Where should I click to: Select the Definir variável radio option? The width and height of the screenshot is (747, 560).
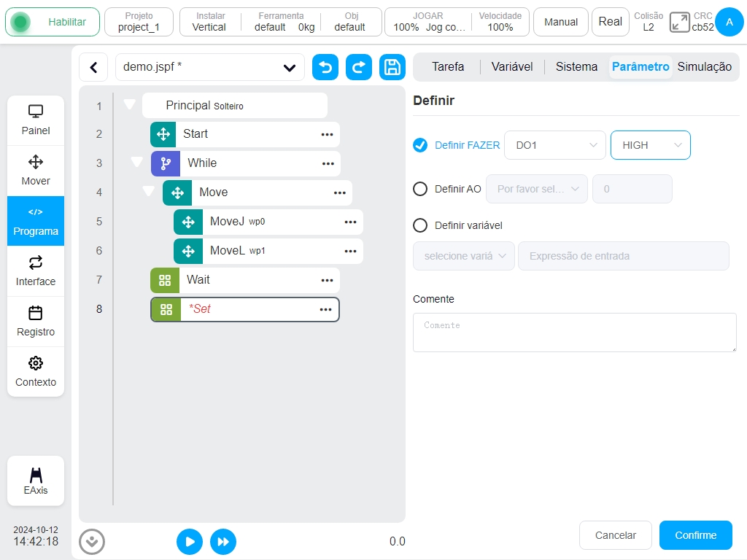pyautogui.click(x=420, y=225)
